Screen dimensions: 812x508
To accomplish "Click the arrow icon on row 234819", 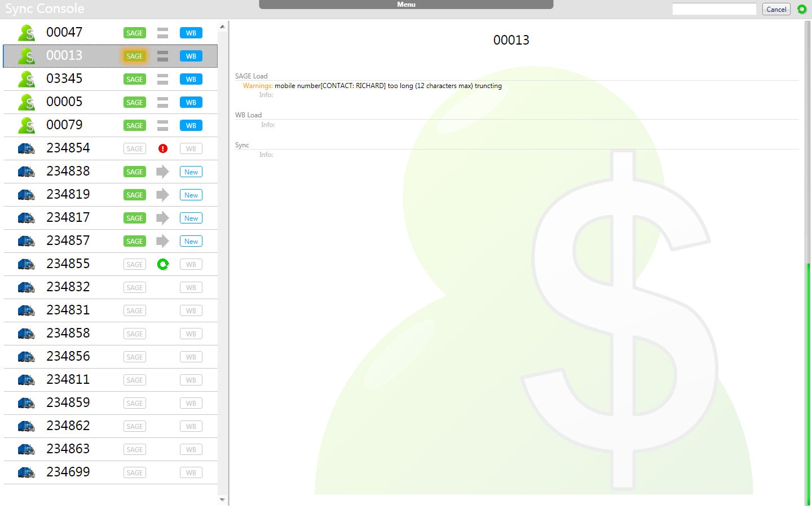I will [162, 195].
